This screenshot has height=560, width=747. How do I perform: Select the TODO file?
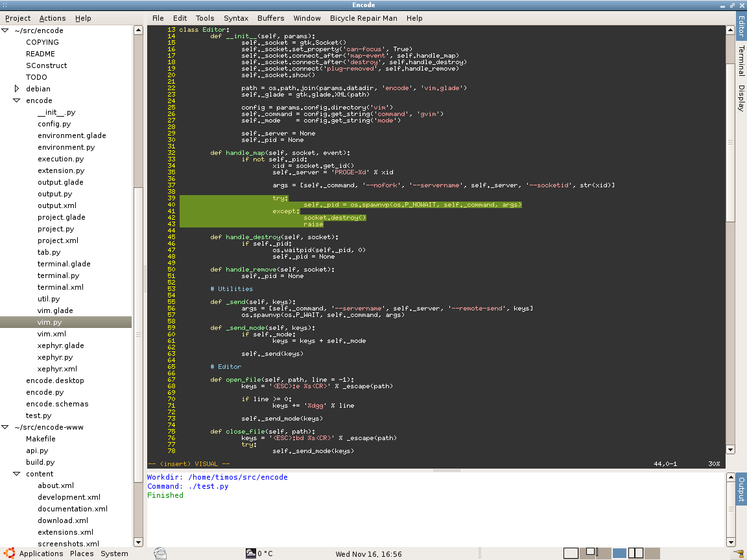tap(36, 77)
